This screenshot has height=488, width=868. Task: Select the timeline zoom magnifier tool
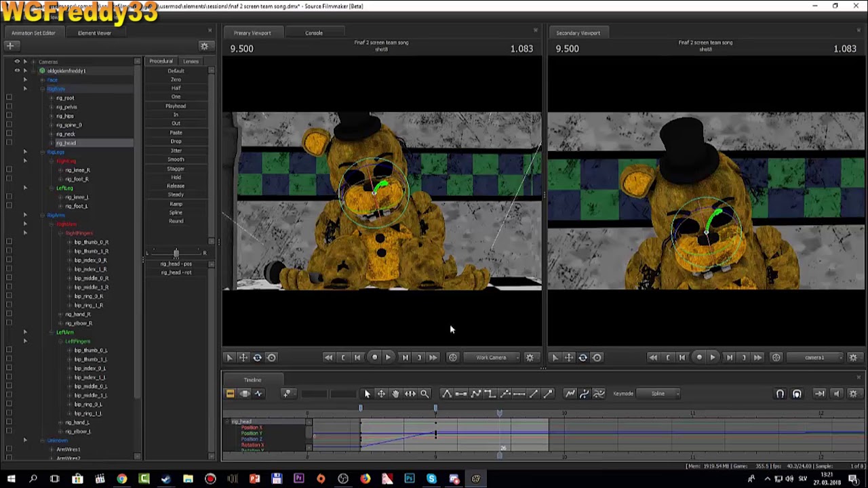click(x=424, y=393)
